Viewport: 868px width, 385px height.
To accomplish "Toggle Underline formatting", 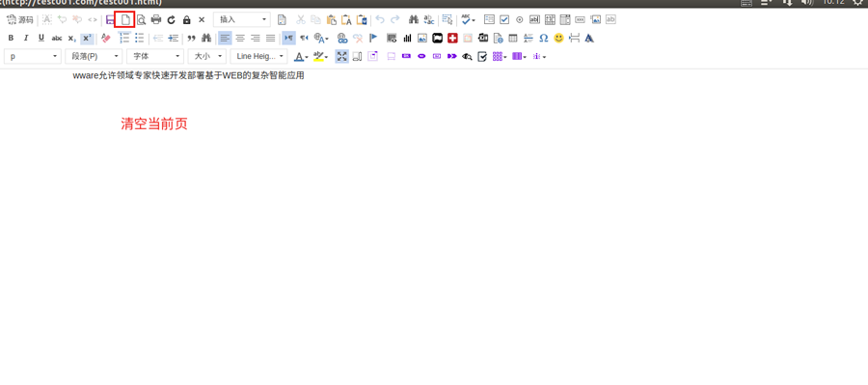I will click(x=41, y=39).
